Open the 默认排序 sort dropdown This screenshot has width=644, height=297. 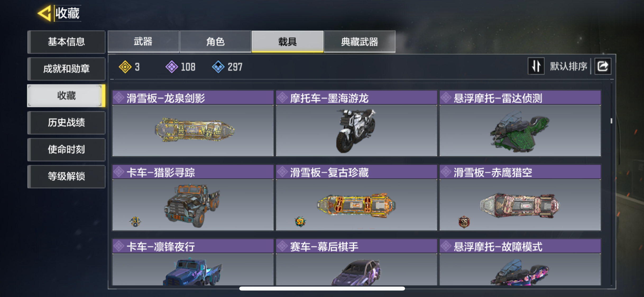click(568, 66)
